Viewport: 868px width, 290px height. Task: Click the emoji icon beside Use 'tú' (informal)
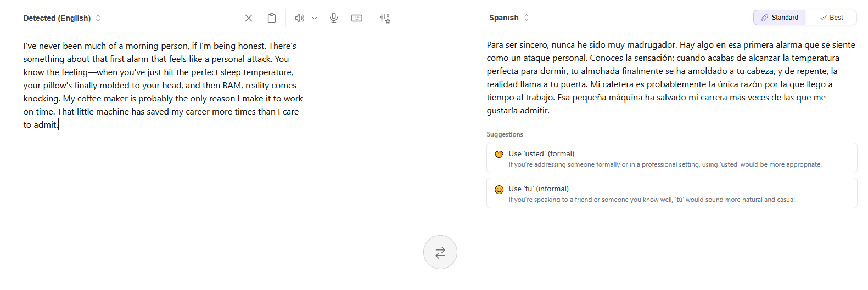499,190
